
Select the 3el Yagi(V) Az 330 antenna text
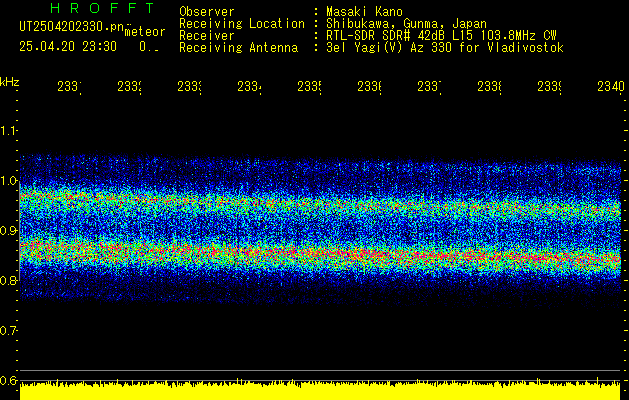pos(445,48)
